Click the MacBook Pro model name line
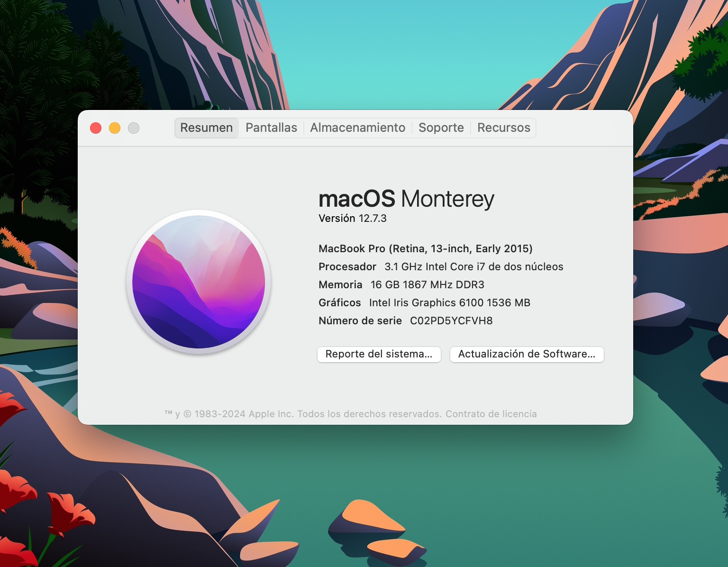The height and width of the screenshot is (567, 728). 425,249
